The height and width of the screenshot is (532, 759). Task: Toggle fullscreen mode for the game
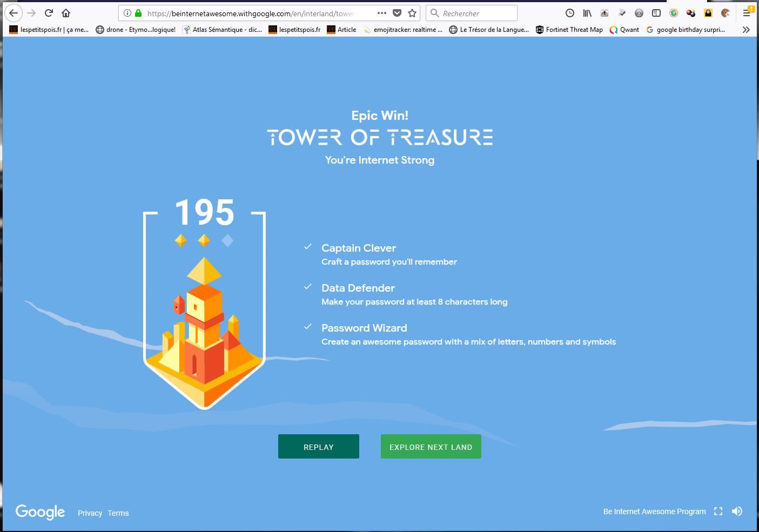[718, 511]
